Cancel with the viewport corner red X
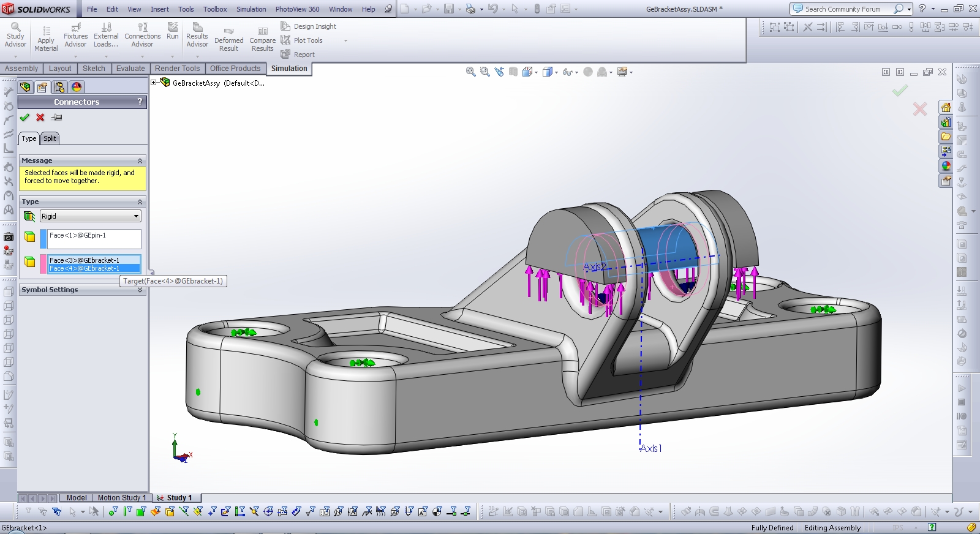This screenshot has height=534, width=980. [920, 109]
